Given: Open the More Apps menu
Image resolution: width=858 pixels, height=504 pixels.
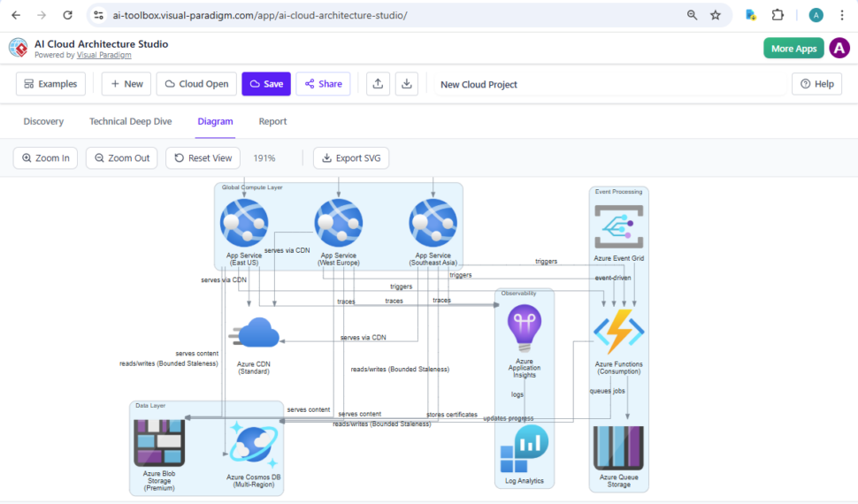Looking at the screenshot, I should (x=793, y=49).
